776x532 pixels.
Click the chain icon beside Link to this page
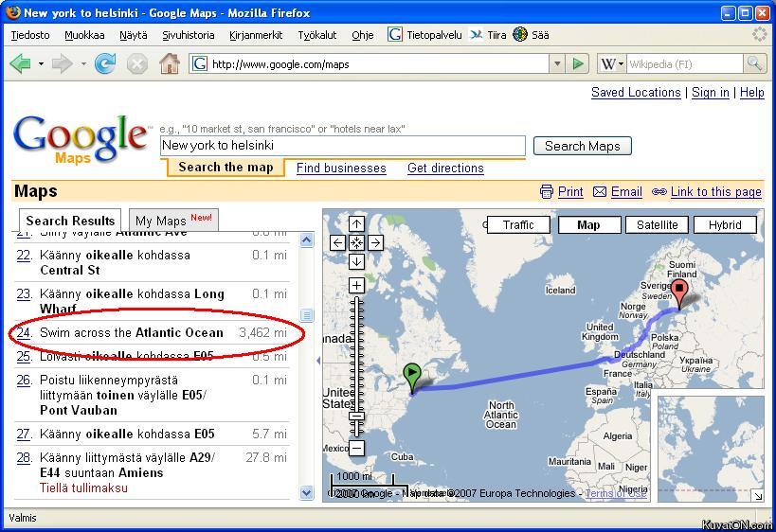(x=659, y=192)
